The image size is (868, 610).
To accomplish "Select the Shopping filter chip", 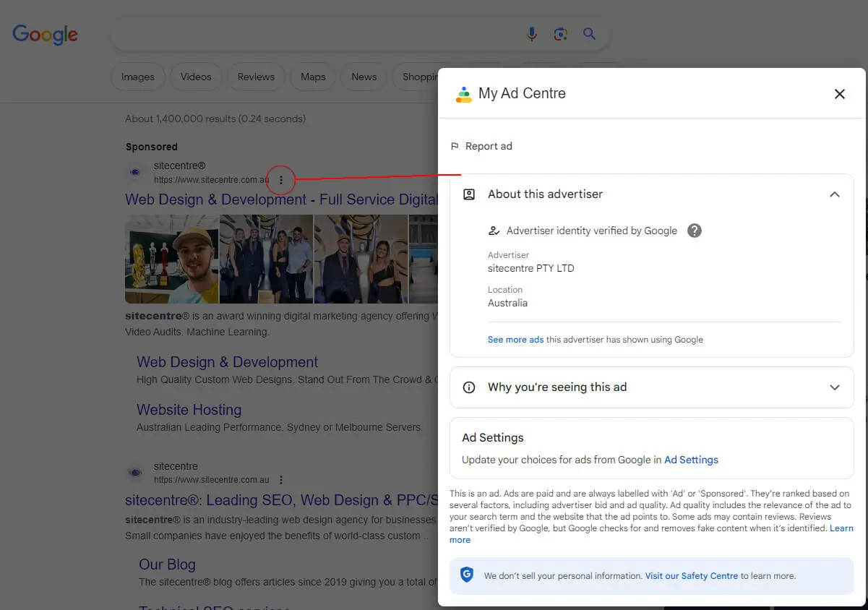I will tap(416, 77).
